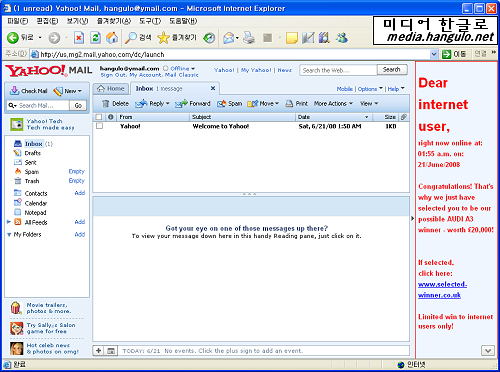Open Contacts in the folder list
This screenshot has width=500, height=372.
click(x=36, y=193)
